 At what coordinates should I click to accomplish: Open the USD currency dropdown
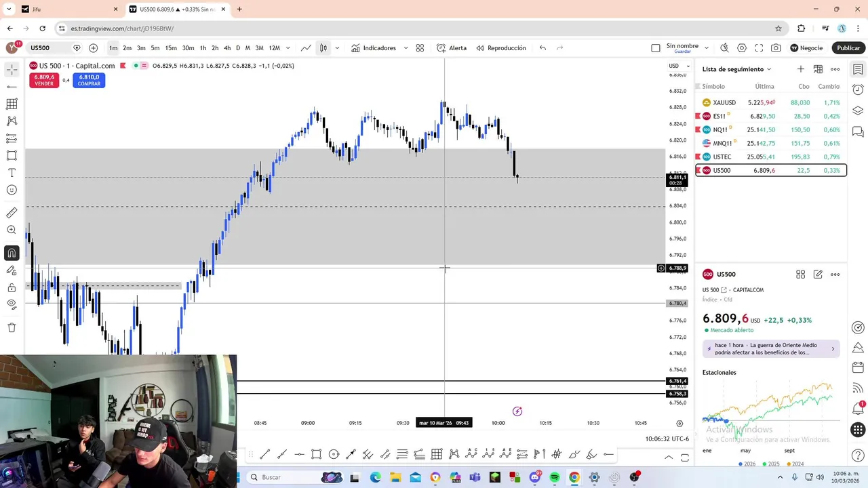[679, 66]
